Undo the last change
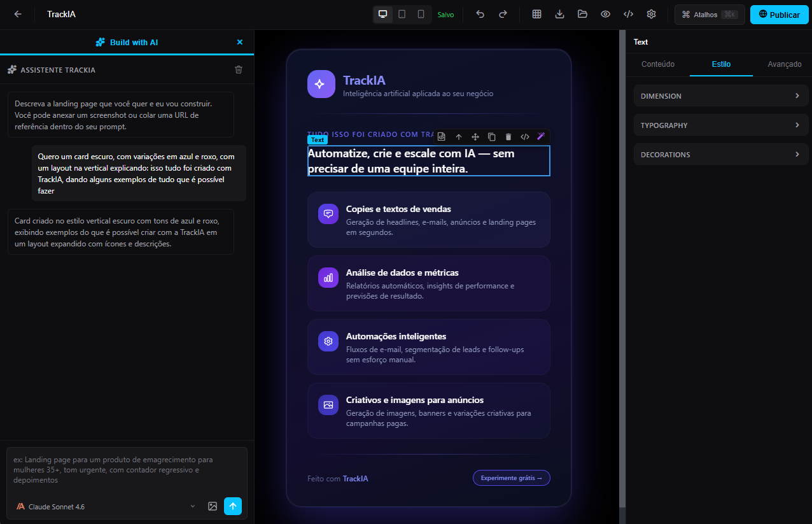The image size is (812, 524). pyautogui.click(x=480, y=14)
